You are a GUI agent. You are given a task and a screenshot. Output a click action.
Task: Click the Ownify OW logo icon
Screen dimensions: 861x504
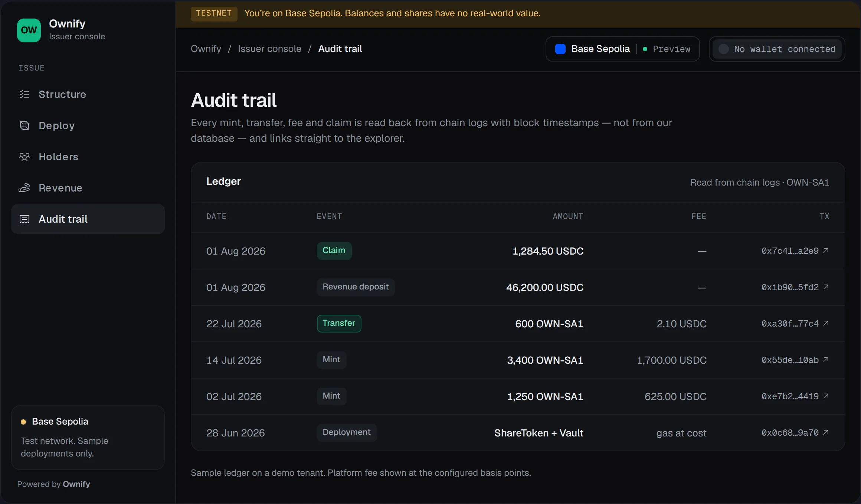coord(29,30)
